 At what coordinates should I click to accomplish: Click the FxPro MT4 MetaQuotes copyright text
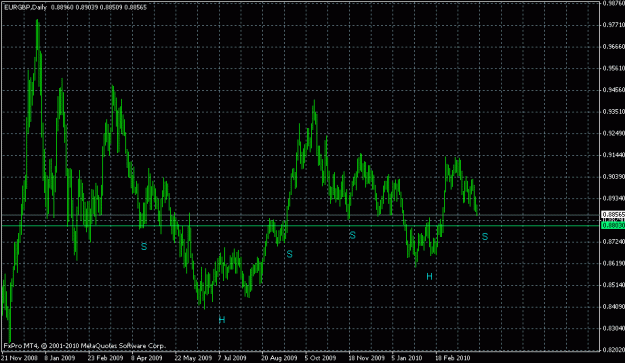84,346
